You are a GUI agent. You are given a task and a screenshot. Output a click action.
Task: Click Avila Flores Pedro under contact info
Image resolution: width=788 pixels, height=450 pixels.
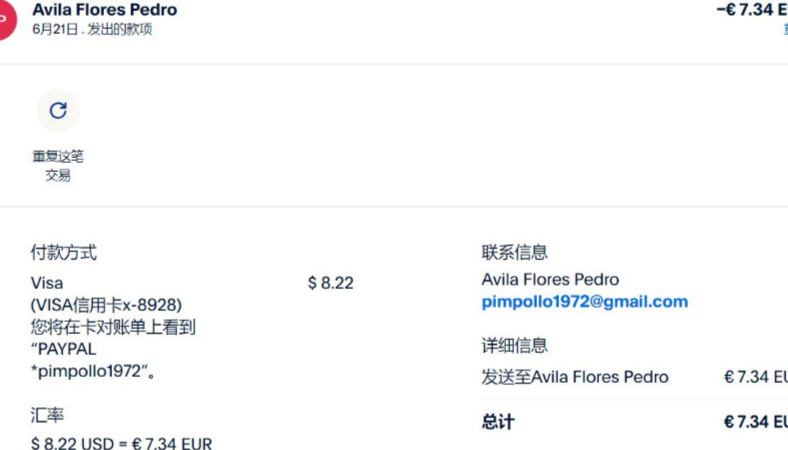click(550, 280)
